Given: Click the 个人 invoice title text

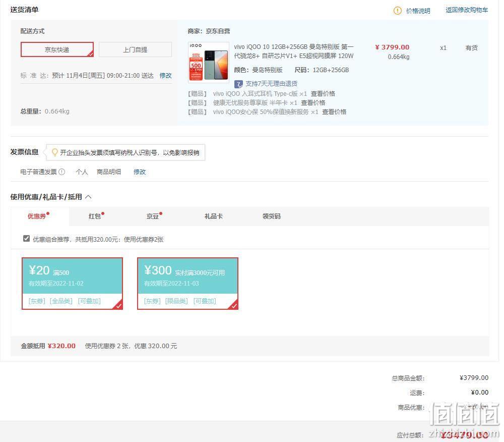Looking at the screenshot, I should 82,172.
